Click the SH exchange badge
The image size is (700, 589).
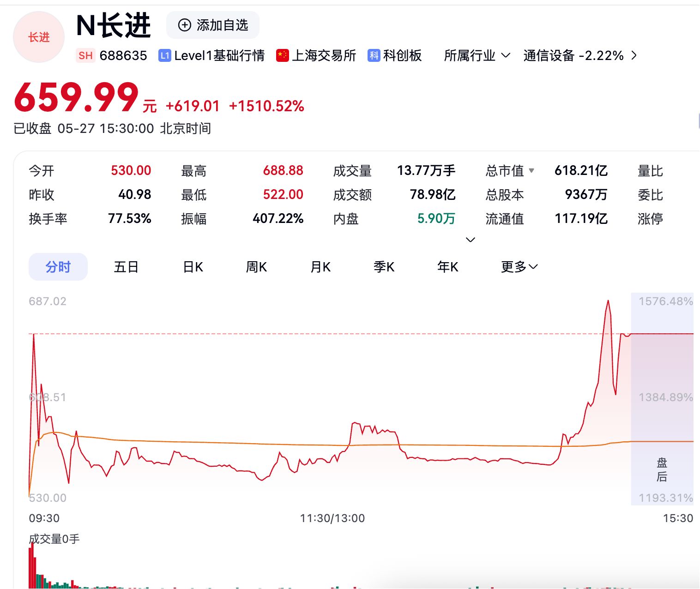85,56
